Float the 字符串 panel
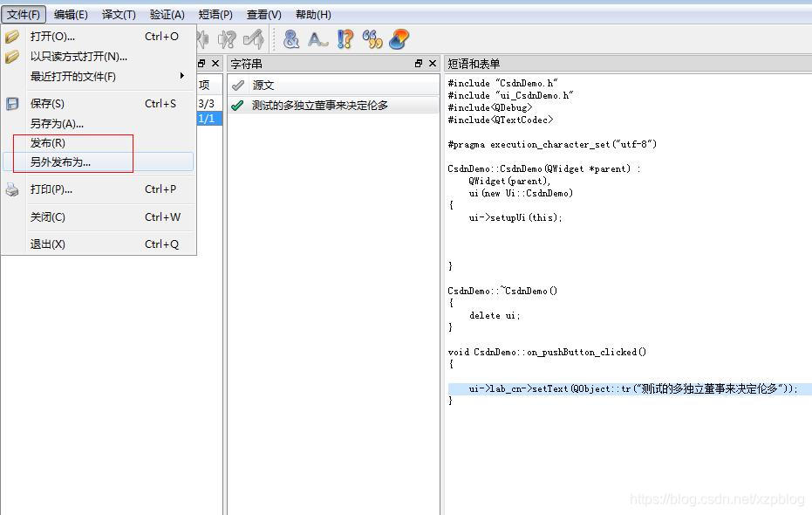 coord(419,63)
